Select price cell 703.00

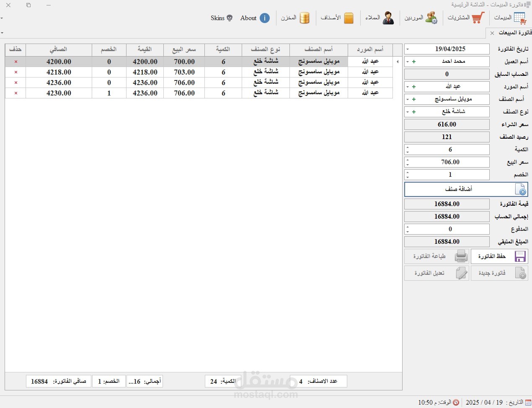pyautogui.click(x=184, y=72)
